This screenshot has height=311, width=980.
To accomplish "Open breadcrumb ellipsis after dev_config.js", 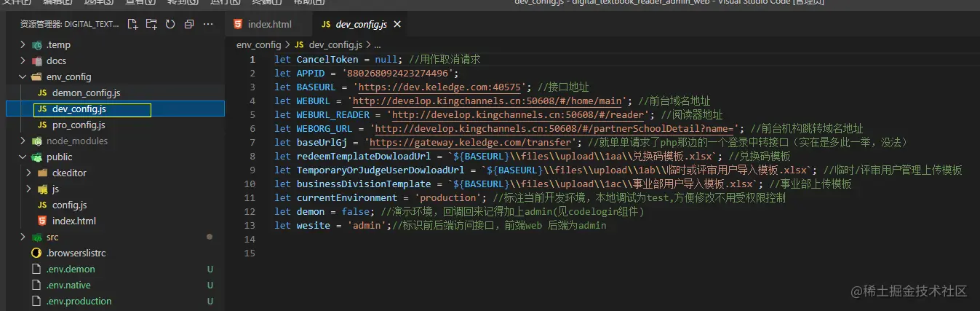I will coord(377,44).
